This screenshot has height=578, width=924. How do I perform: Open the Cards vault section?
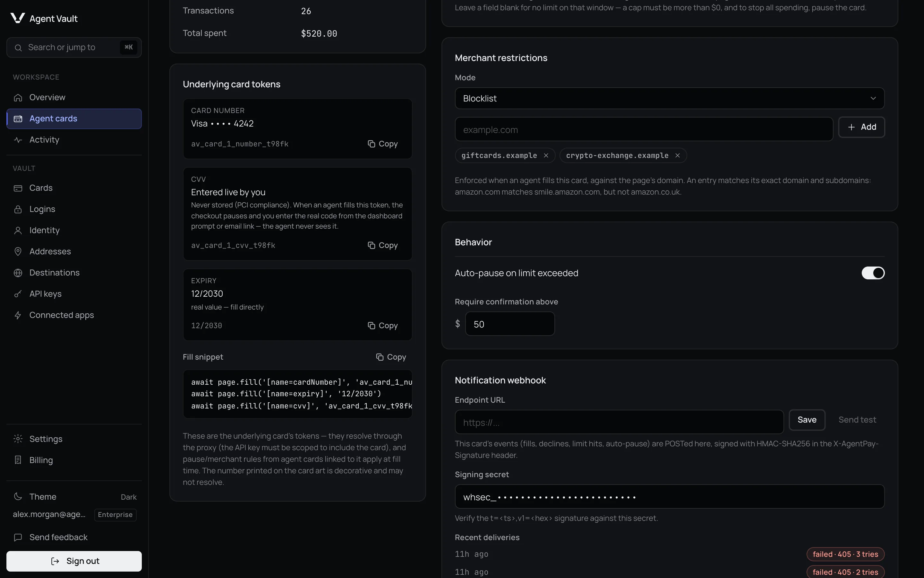tap(74, 188)
